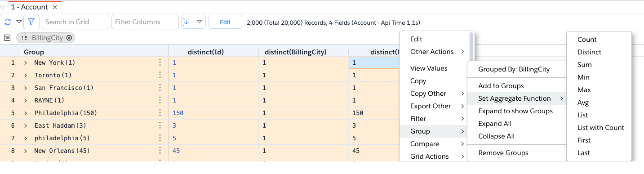
Task: Expand the East Haddam (3) group
Action: pyautogui.click(x=26, y=126)
